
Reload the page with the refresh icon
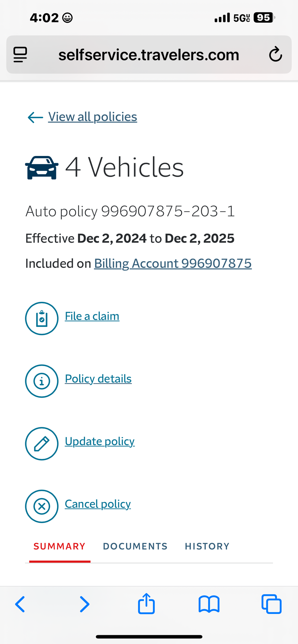click(x=275, y=54)
